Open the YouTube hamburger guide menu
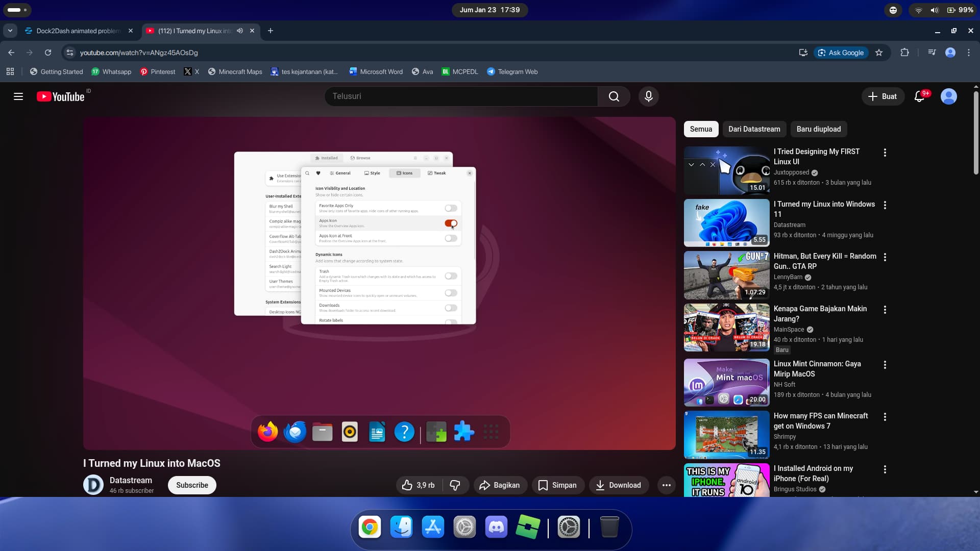 [18, 96]
